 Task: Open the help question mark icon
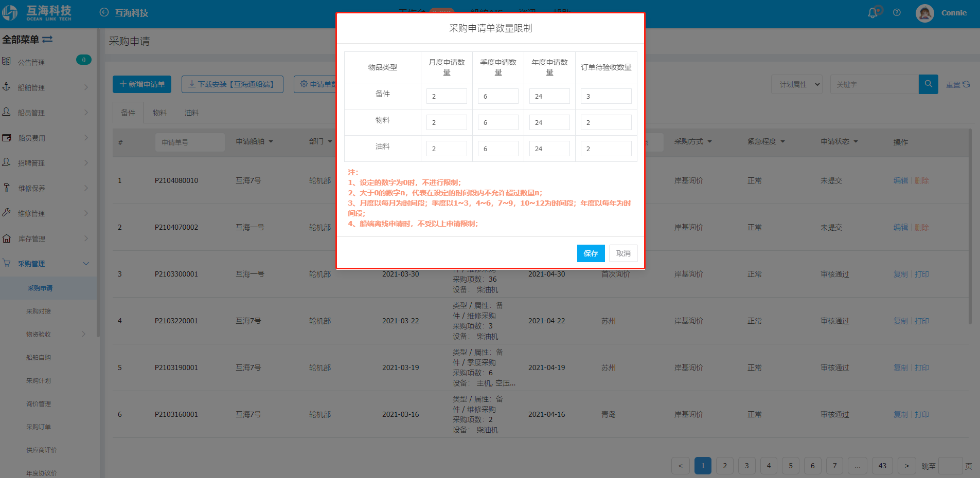click(897, 13)
